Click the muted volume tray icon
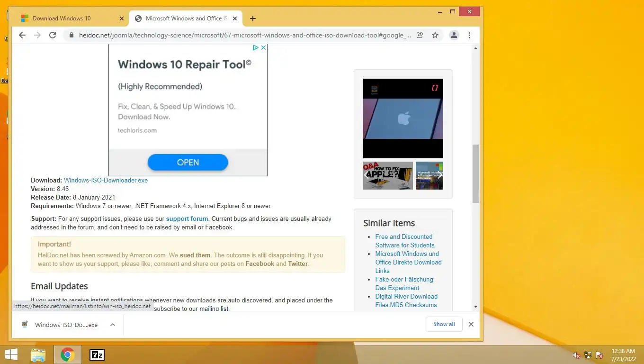This screenshot has width=644, height=364. tap(576, 355)
